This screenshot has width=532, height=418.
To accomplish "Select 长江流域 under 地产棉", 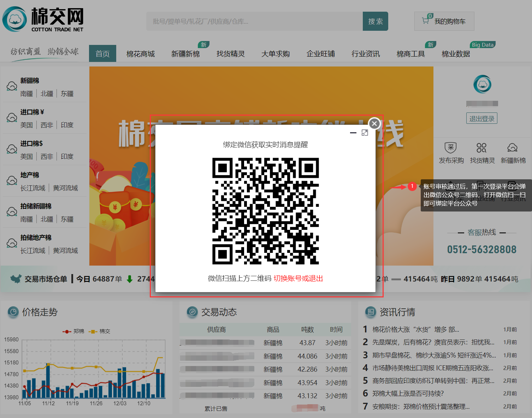I will [33, 188].
